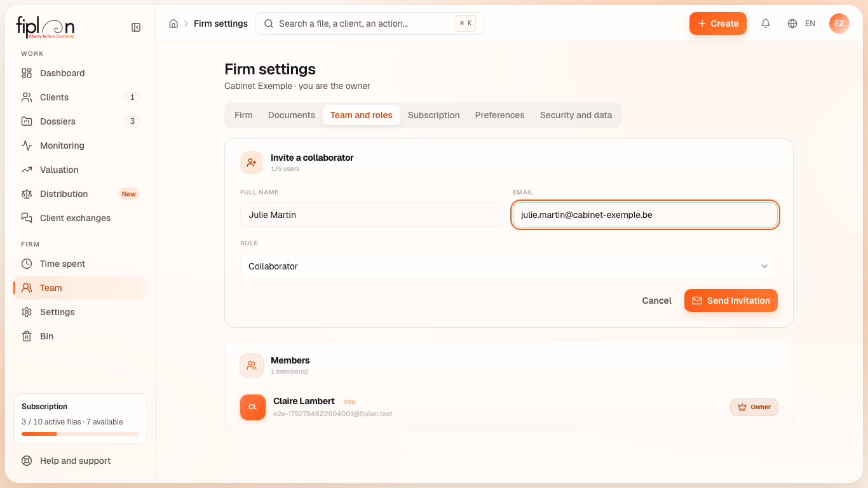The image size is (868, 488).
Task: Open the E2 user avatar menu
Action: (839, 24)
